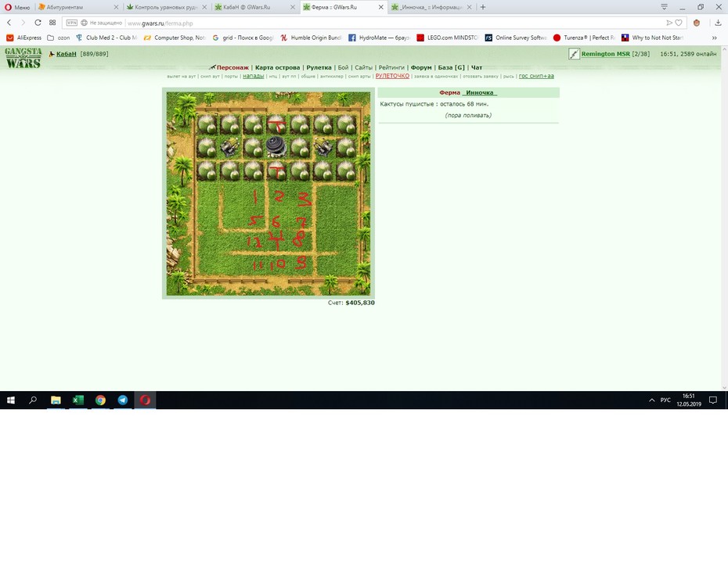The width and height of the screenshot is (728, 578).
Task: Open the Windows Start menu
Action: pos(11,400)
